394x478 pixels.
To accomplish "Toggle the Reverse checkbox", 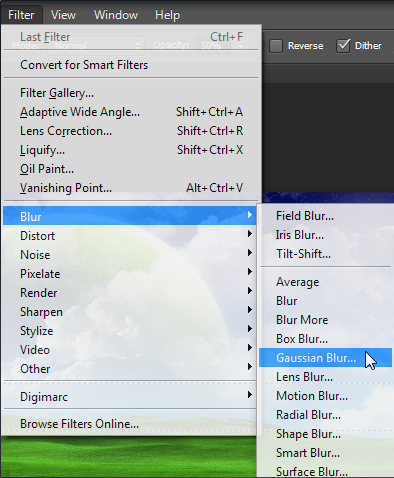I will pos(276,46).
